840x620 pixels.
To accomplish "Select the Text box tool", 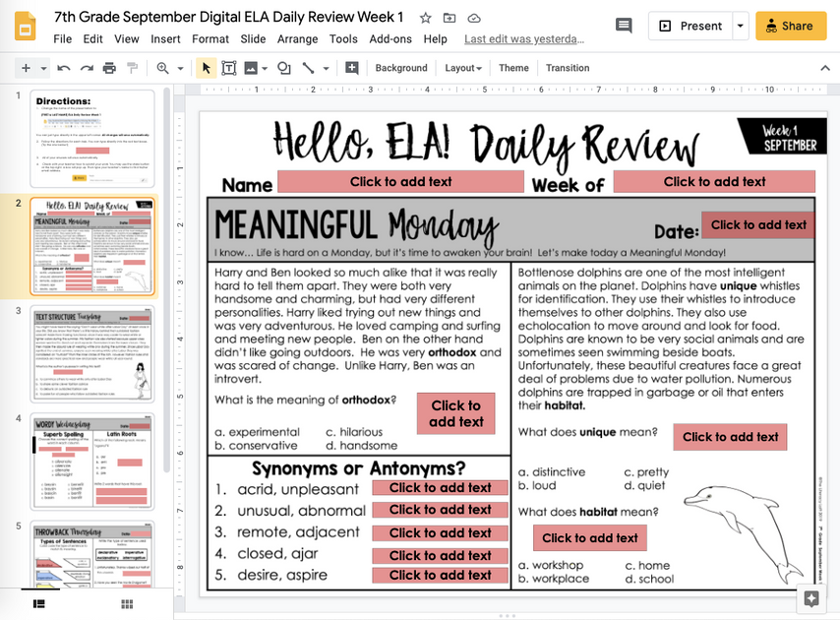I will pos(228,68).
